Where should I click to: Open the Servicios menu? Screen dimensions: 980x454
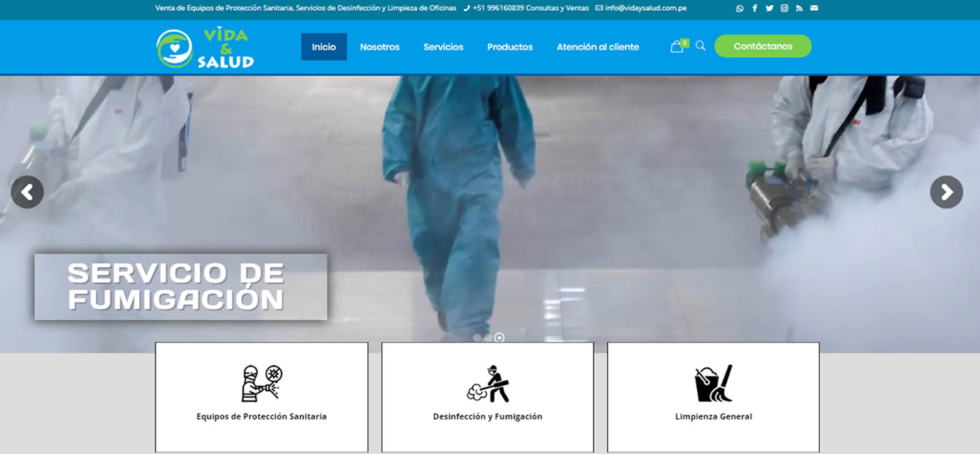coord(443,47)
